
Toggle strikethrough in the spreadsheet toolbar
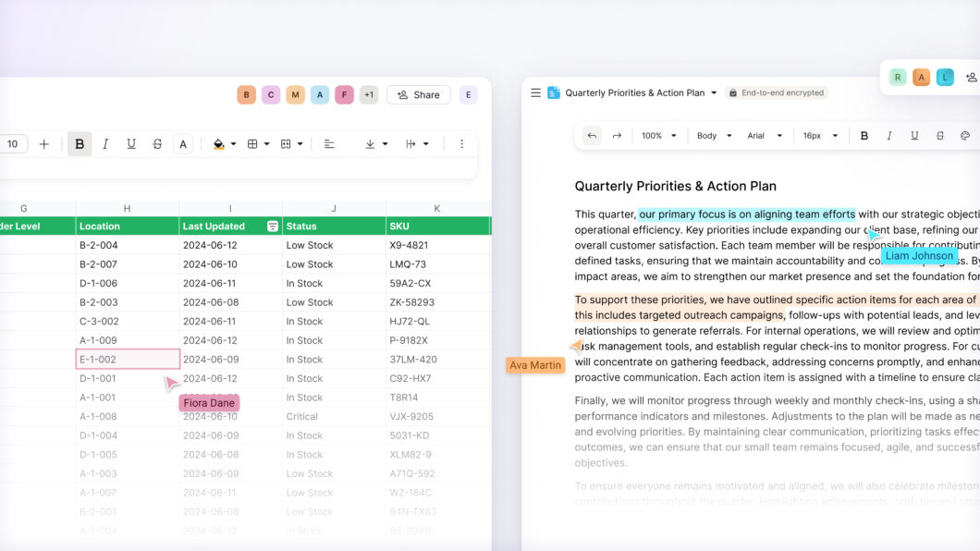157,144
